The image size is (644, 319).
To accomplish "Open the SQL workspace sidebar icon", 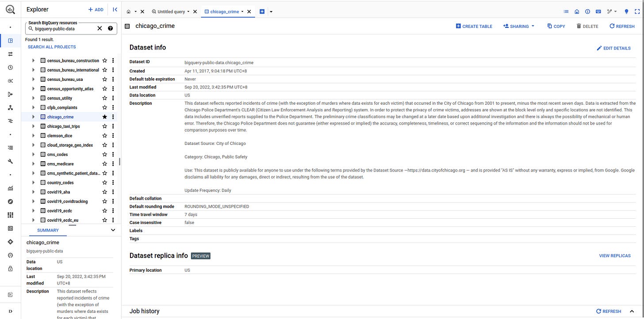I will [x=10, y=41].
